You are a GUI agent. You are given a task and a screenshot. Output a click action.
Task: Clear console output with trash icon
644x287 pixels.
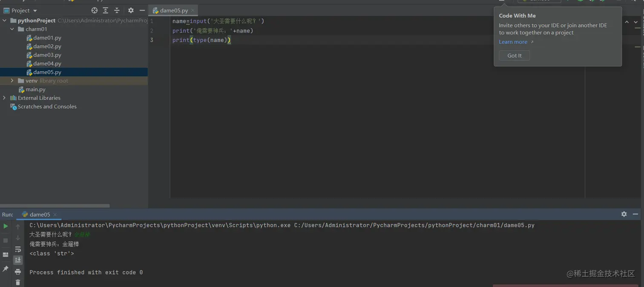click(x=18, y=282)
